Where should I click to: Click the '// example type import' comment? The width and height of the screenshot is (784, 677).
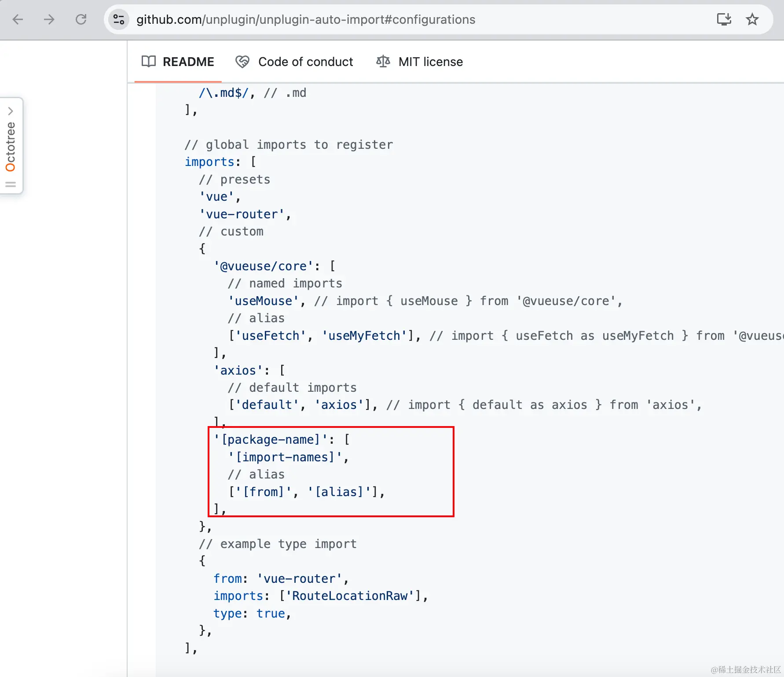[278, 544]
